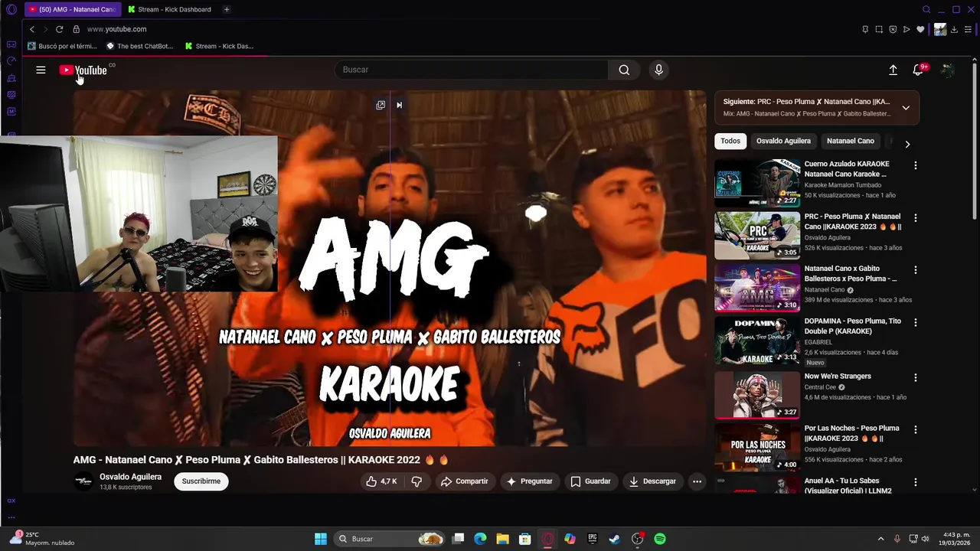
Task: Click the send/flow arrow icon in address bar
Action: tap(906, 29)
